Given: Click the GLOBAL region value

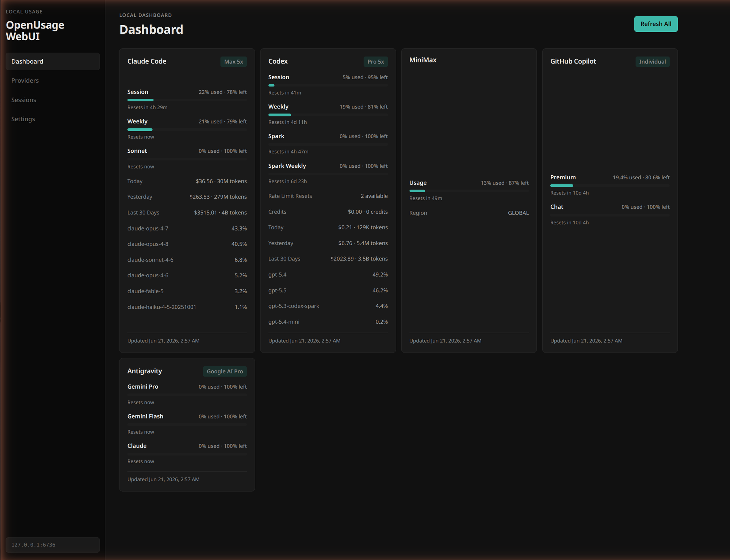Looking at the screenshot, I should (x=518, y=213).
